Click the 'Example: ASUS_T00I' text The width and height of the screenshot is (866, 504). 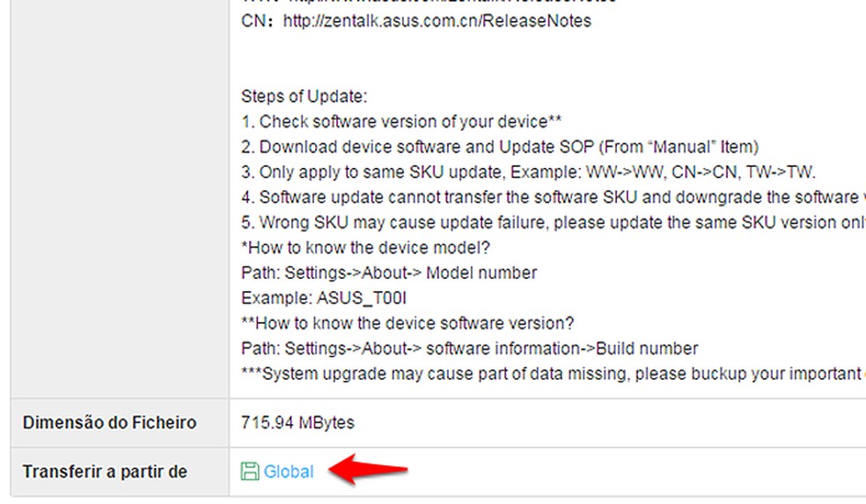[324, 298]
